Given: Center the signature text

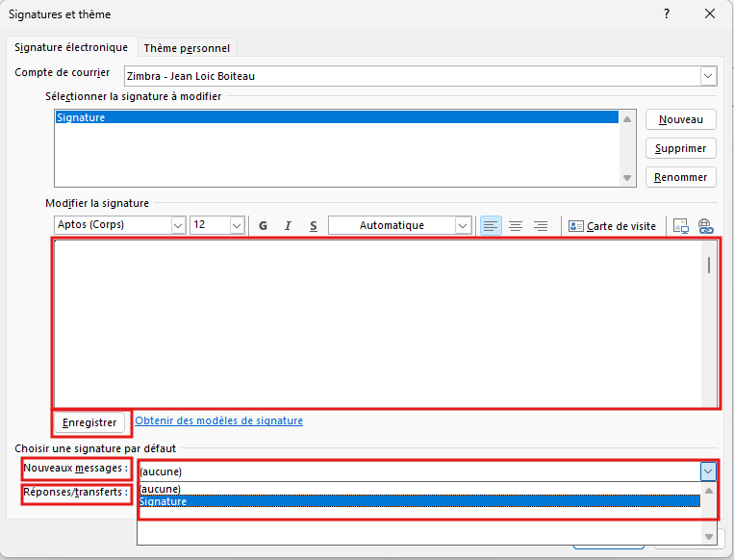Looking at the screenshot, I should tap(516, 226).
